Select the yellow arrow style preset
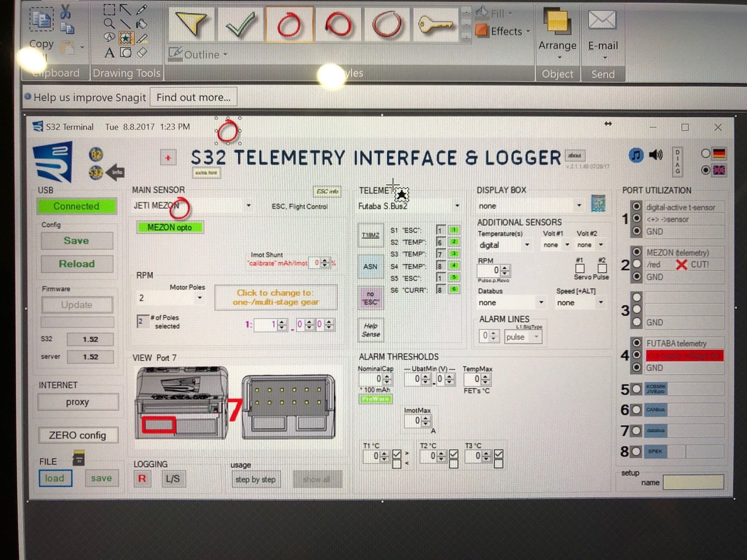The height and width of the screenshot is (560, 747). (191, 24)
